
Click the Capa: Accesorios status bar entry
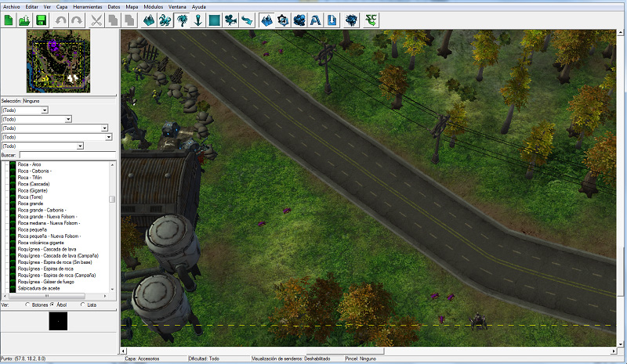click(143, 359)
